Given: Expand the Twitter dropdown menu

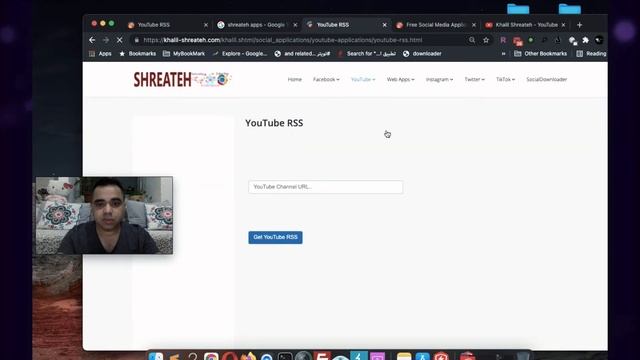Looking at the screenshot, I should click(x=474, y=80).
